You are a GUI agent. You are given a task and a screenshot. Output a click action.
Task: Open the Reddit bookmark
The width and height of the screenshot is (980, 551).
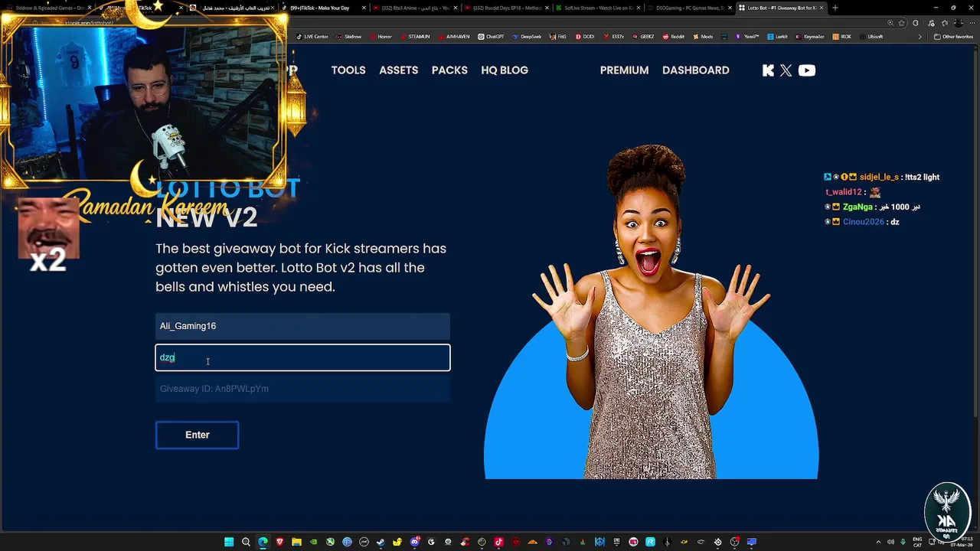point(673,37)
